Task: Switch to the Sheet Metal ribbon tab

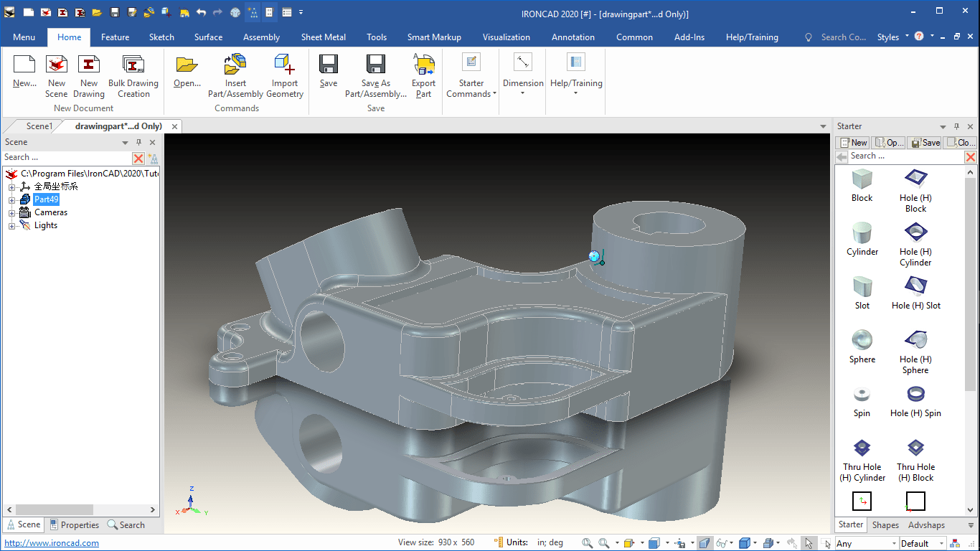Action: tap(323, 37)
